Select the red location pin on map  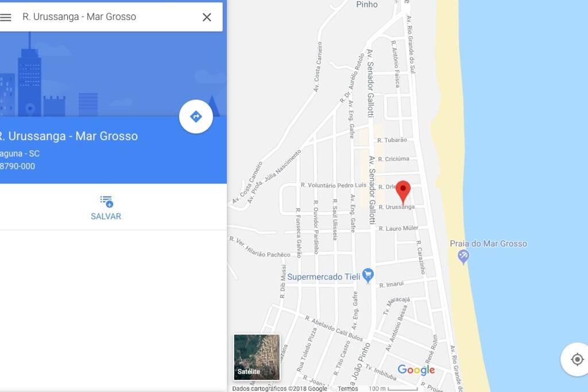pos(403,192)
